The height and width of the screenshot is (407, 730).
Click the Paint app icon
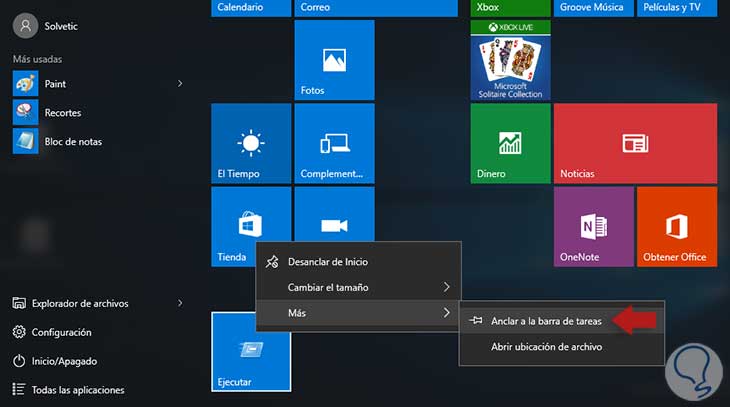point(25,84)
